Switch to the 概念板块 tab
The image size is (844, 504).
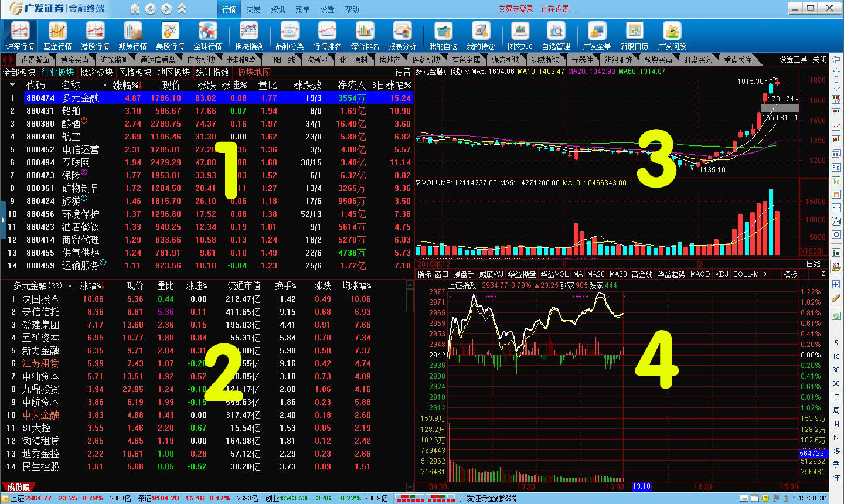tap(97, 72)
